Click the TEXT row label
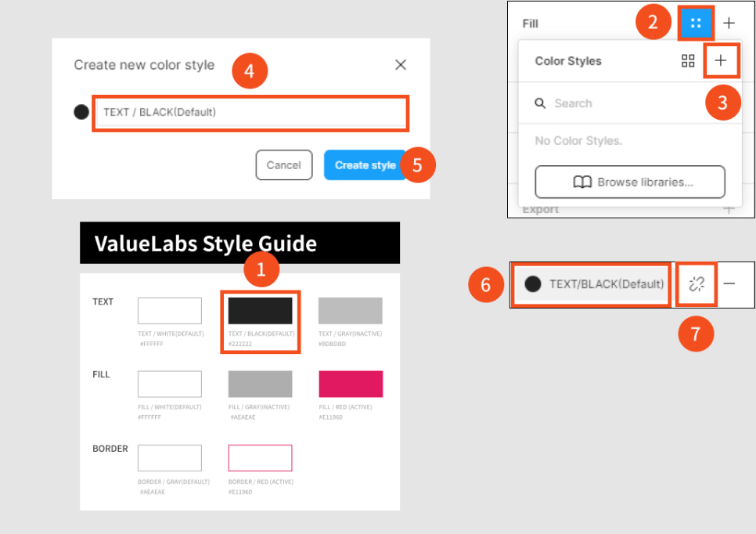 tap(103, 302)
